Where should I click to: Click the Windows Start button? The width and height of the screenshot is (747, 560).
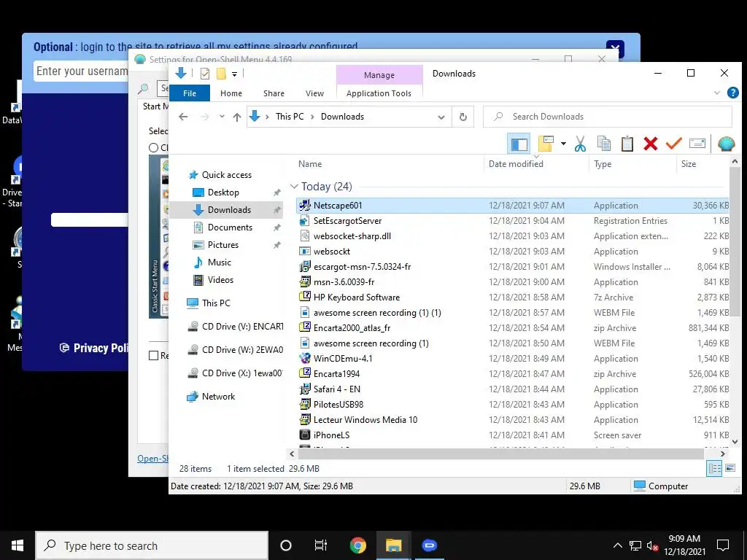point(18,545)
